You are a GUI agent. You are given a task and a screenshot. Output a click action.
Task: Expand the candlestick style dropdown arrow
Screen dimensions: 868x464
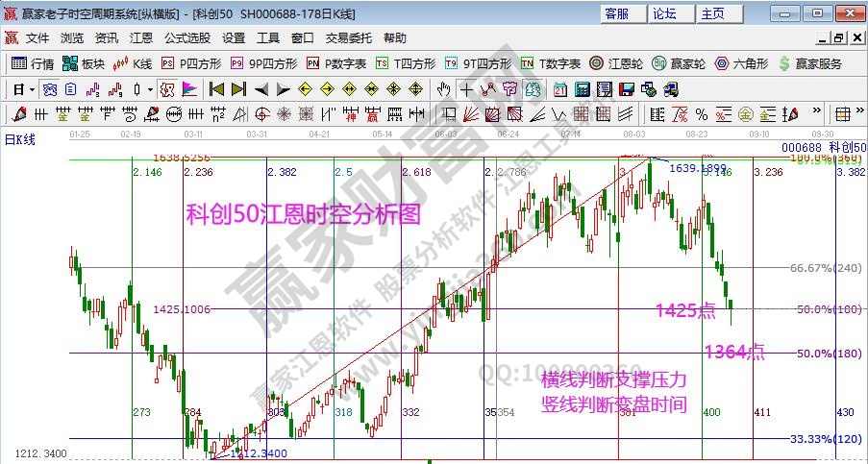pos(149,89)
